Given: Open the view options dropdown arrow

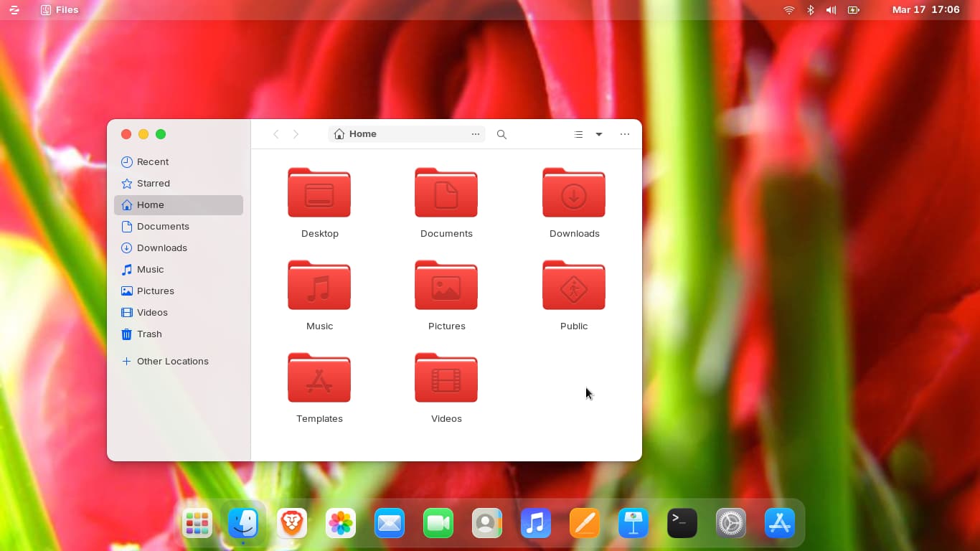Looking at the screenshot, I should (x=599, y=134).
